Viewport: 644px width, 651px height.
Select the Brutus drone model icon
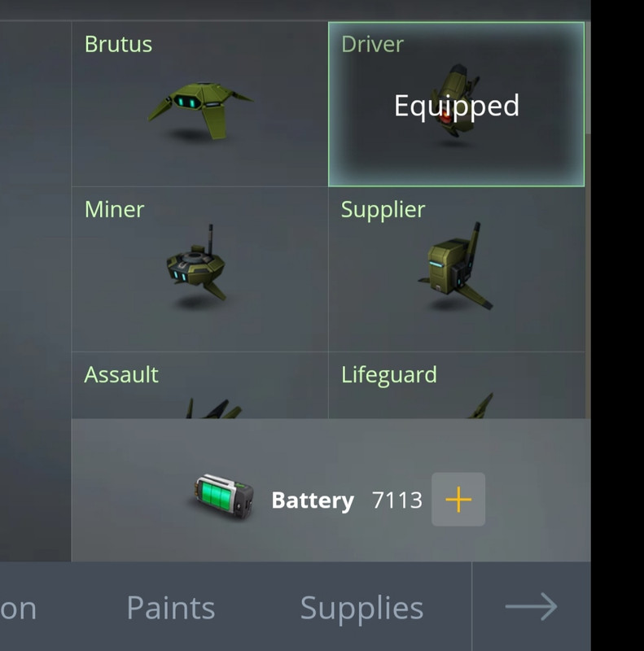pos(200,110)
